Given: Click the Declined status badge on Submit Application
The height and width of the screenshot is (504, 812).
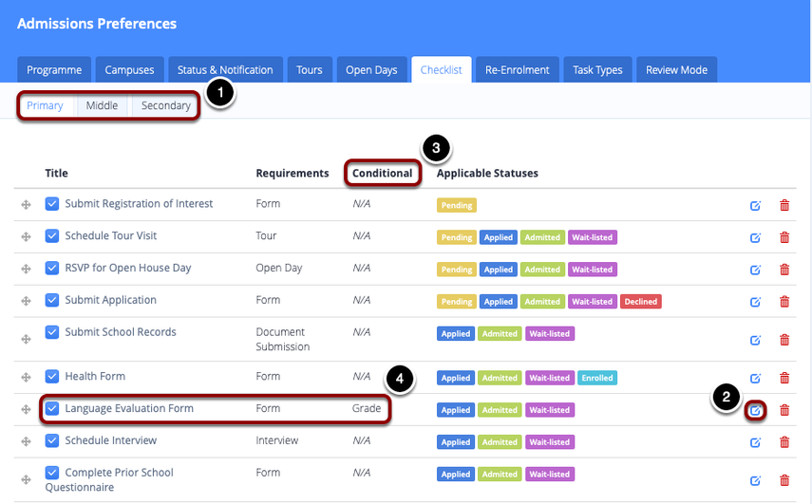Looking at the screenshot, I should 641,302.
